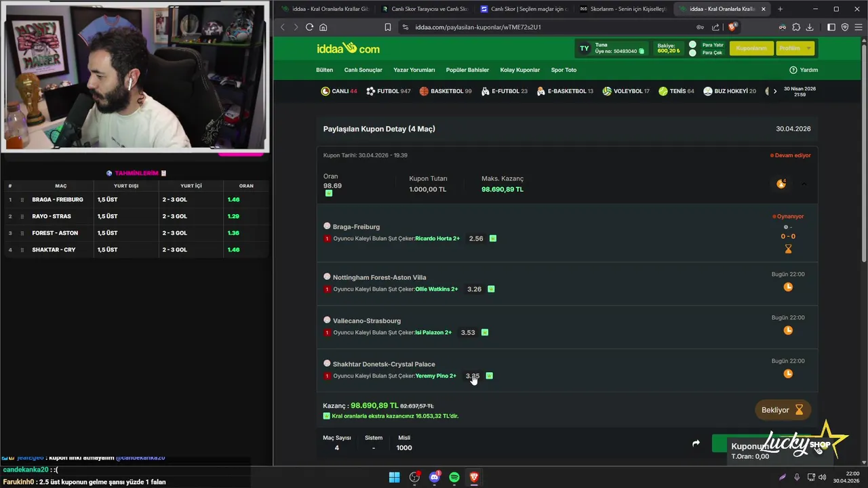Click the Brave browser taskbar icon

click(474, 477)
